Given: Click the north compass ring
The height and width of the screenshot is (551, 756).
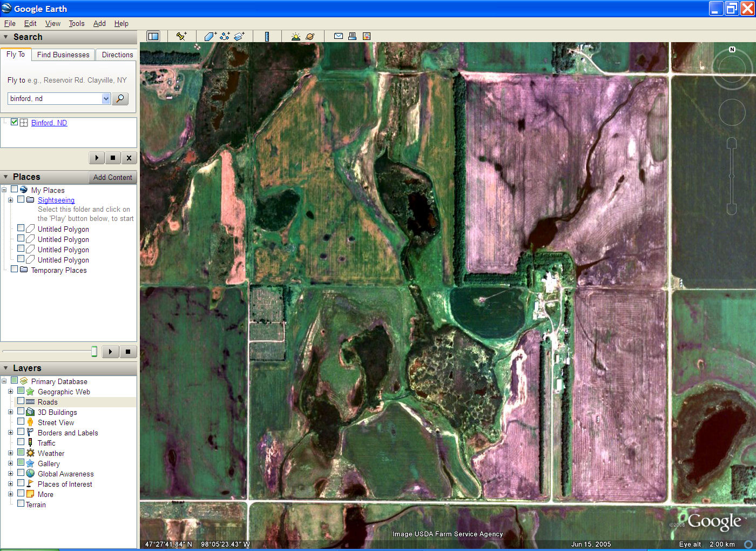Looking at the screenshot, I should (x=732, y=68).
